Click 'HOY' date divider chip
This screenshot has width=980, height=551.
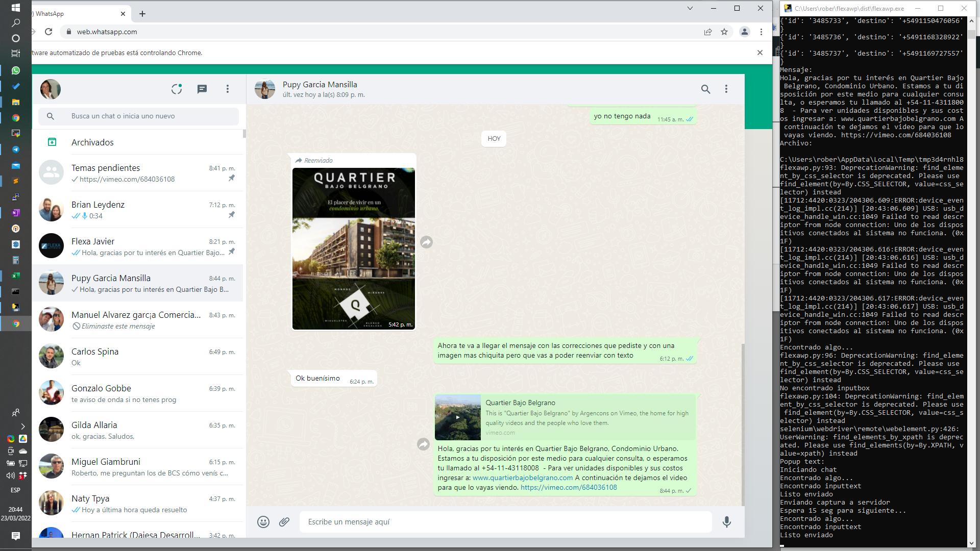click(x=494, y=138)
